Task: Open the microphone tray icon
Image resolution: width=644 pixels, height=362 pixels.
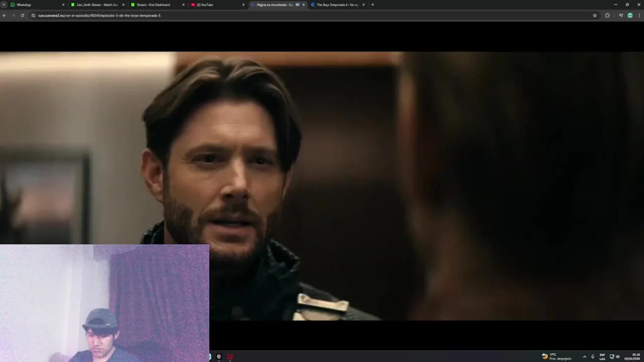Action: (x=593, y=356)
